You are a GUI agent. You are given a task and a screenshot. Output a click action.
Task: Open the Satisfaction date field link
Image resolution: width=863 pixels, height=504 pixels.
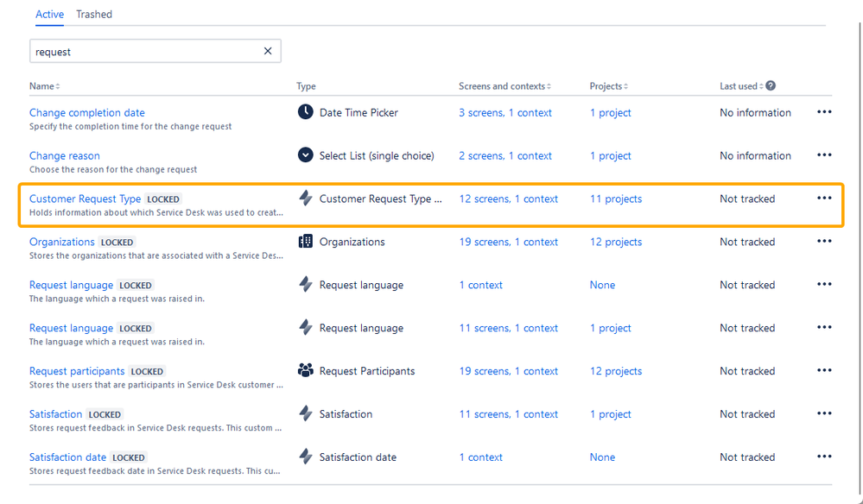[x=67, y=457]
